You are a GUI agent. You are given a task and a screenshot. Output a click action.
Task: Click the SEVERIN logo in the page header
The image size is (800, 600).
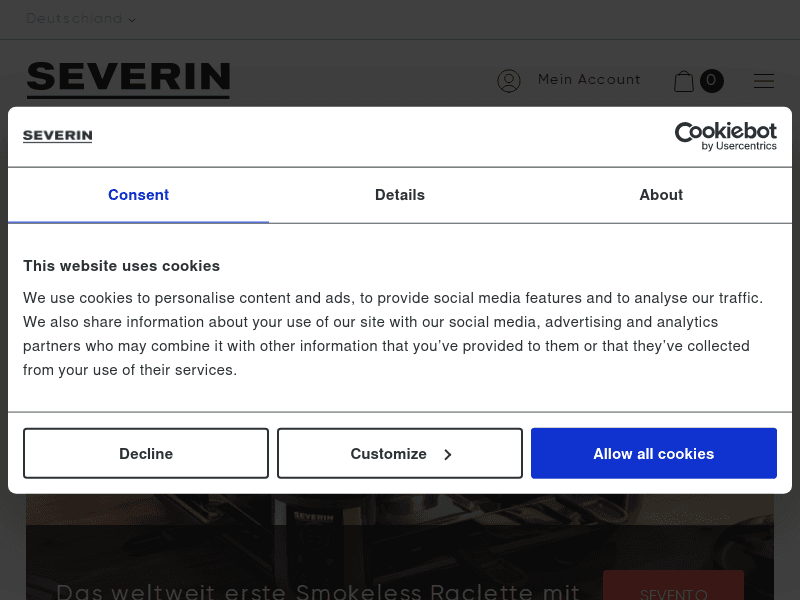(128, 77)
